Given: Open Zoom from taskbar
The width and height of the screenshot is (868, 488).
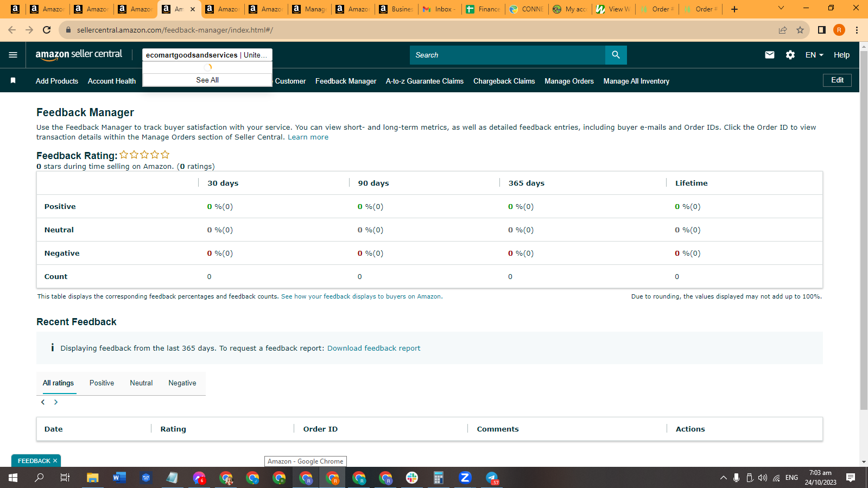Looking at the screenshot, I should coord(465,478).
